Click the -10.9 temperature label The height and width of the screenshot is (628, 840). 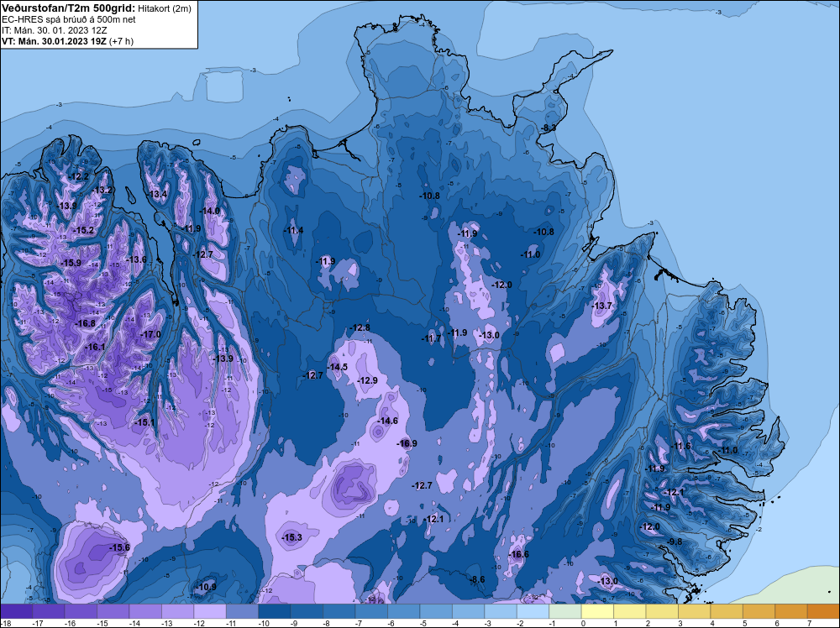click(x=207, y=587)
